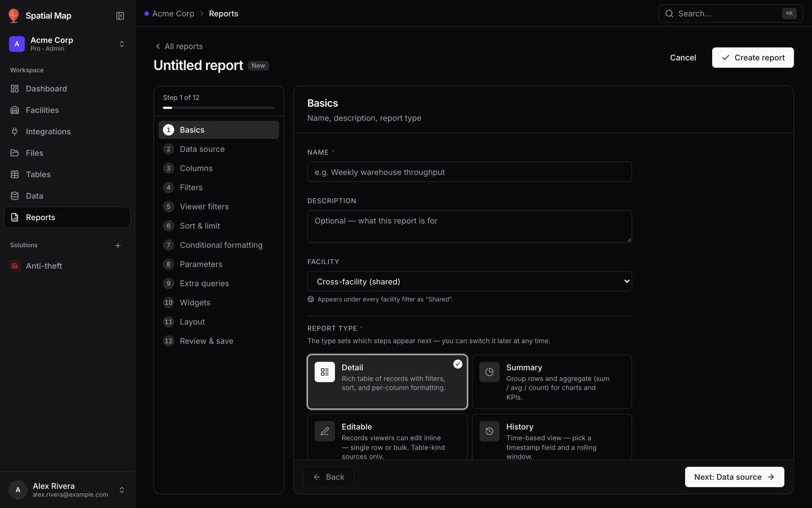Jump to step 3 Columns
812x508 pixels.
pyautogui.click(x=219, y=168)
